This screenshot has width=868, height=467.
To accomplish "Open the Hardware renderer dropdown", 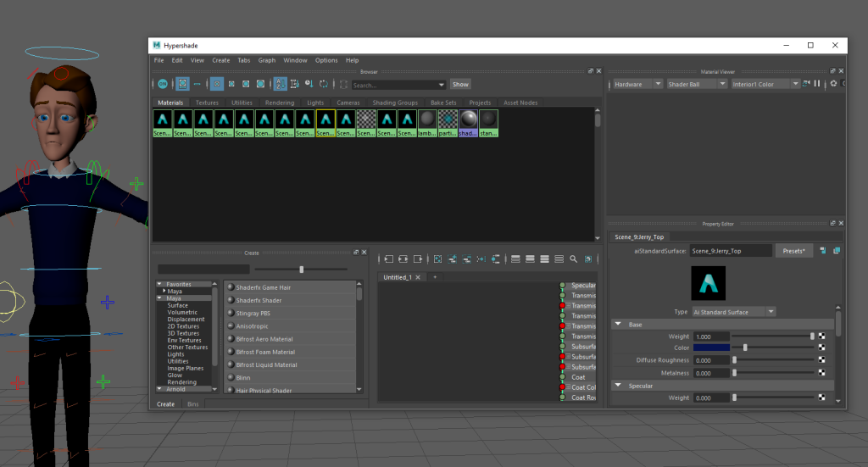I will (637, 84).
